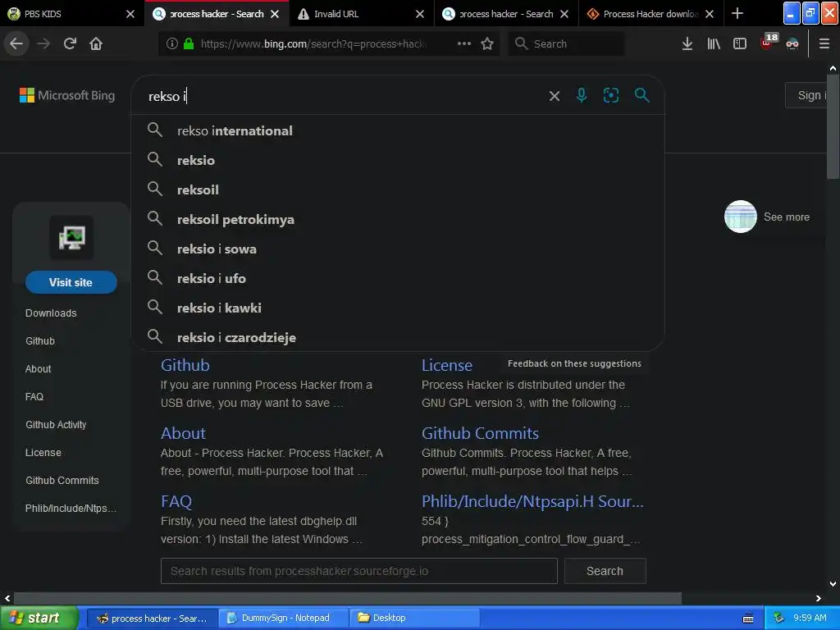Open the FAQ sidebar link
Viewport: 840px width, 630px height.
[34, 396]
